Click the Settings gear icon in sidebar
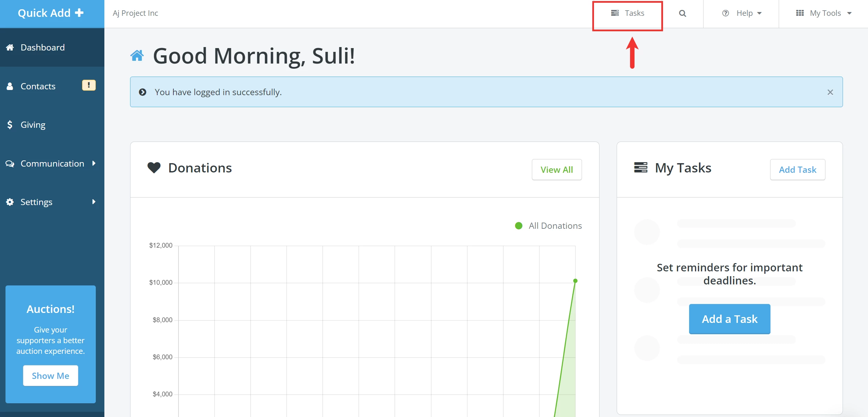This screenshot has width=868, height=417. pos(10,202)
